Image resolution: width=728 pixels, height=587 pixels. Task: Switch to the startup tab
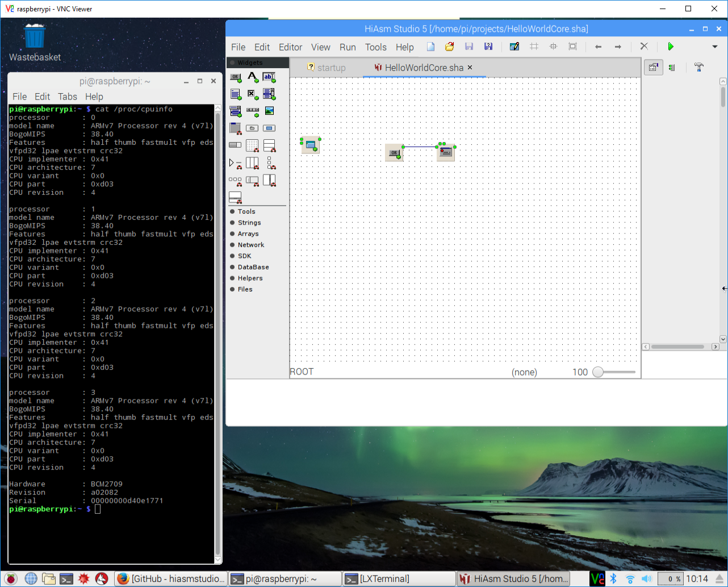click(326, 68)
